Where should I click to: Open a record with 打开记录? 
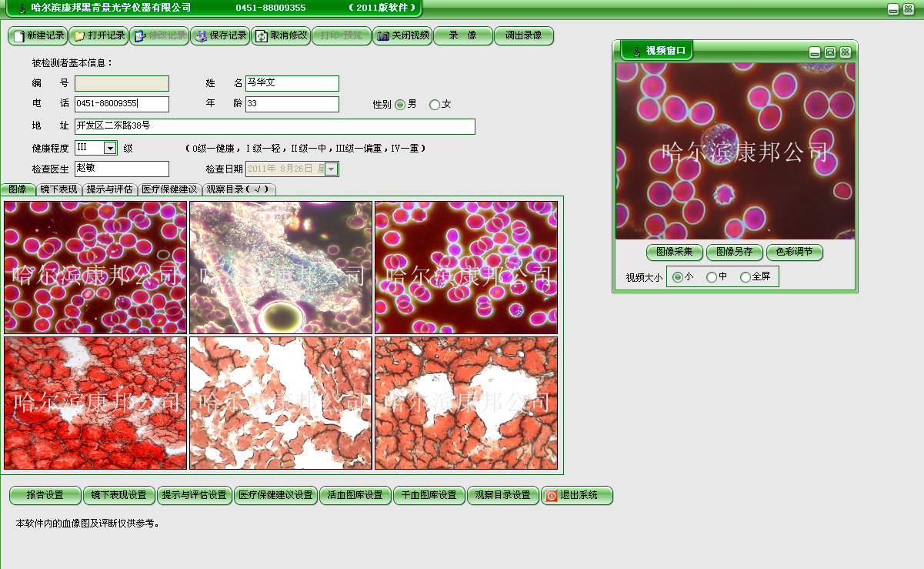[x=98, y=36]
